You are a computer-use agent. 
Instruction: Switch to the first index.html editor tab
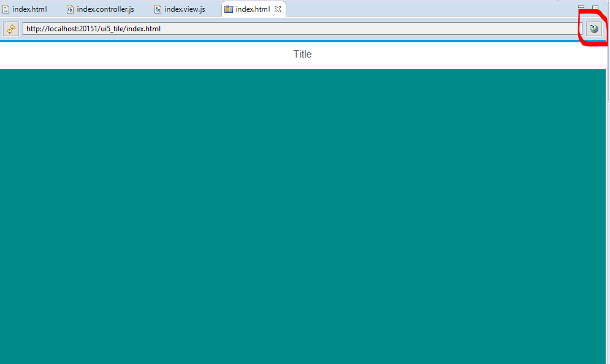pyautogui.click(x=25, y=9)
